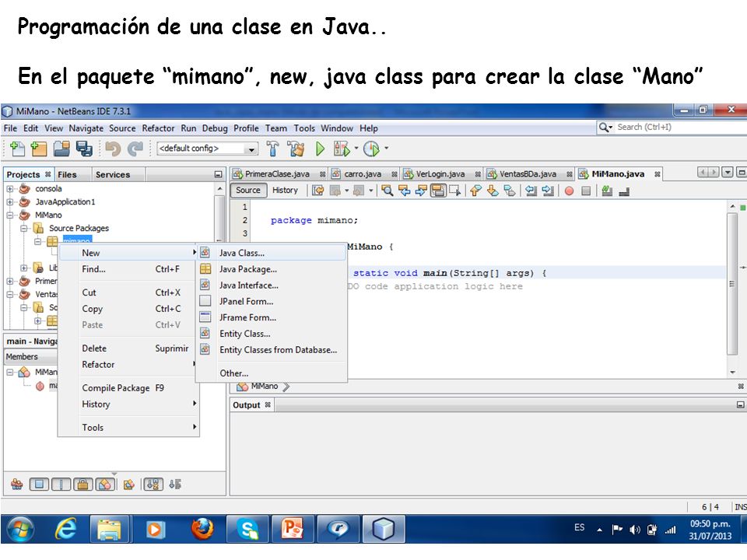Toggle the Rectangular Selection editor button
747x560 pixels.
454,191
